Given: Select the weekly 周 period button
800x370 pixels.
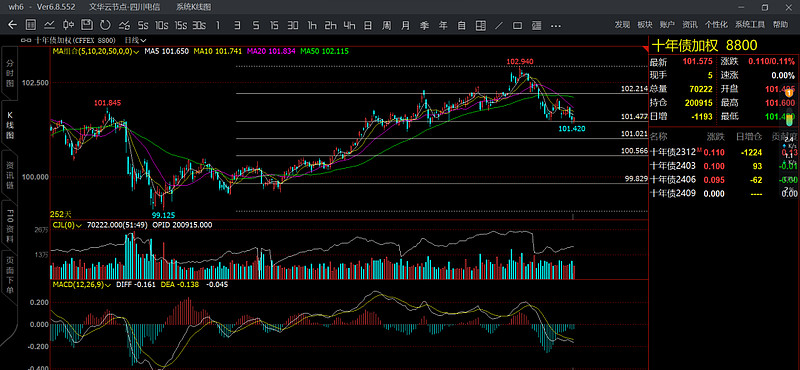Looking at the screenshot, I should pos(387,25).
